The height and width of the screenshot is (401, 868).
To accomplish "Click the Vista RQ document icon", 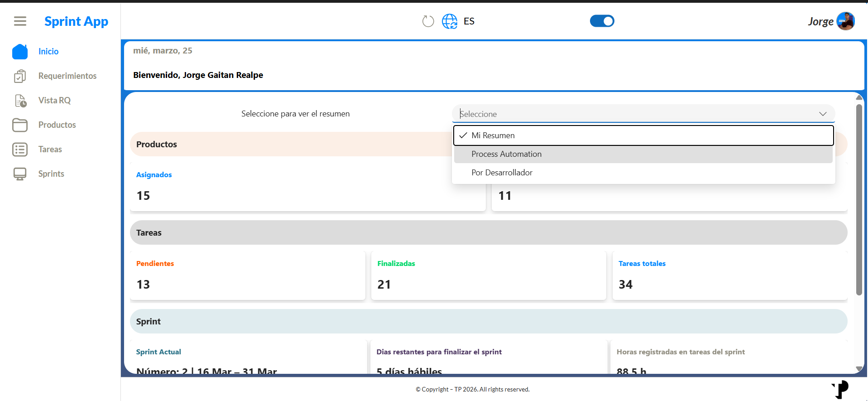I will tap(20, 101).
